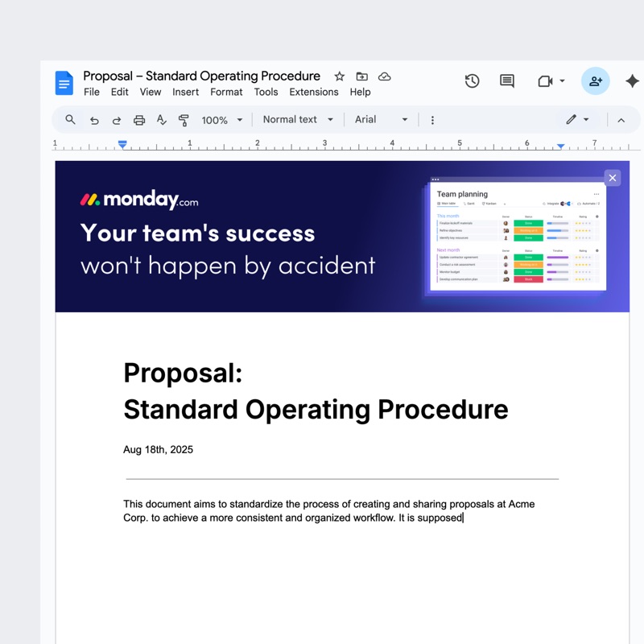Select the paint format roller icon
Image resolution: width=644 pixels, height=644 pixels.
pyautogui.click(x=184, y=120)
